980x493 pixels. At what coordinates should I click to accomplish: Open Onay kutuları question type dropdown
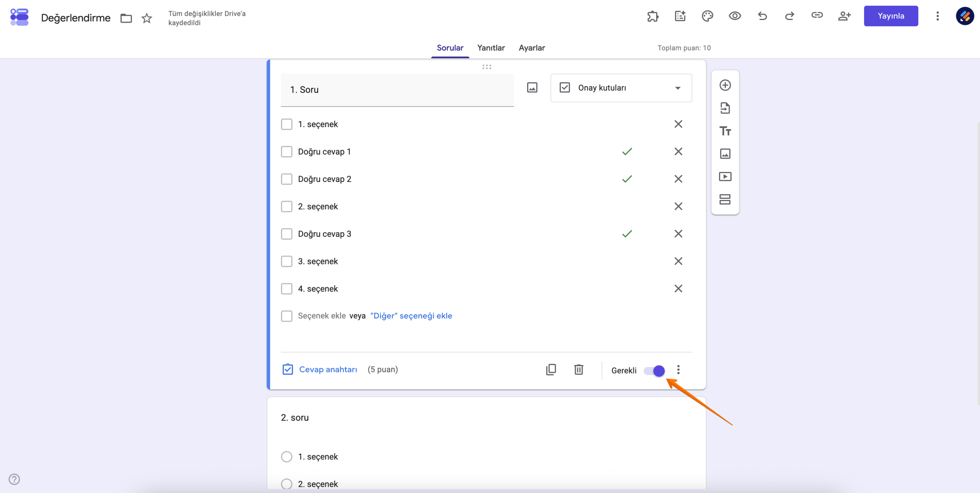point(621,88)
